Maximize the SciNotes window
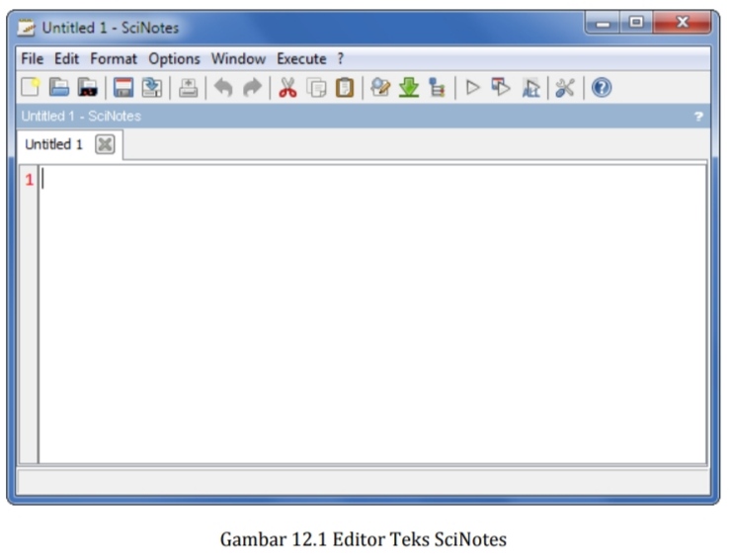Screen dimensions: 732x560 636,23
